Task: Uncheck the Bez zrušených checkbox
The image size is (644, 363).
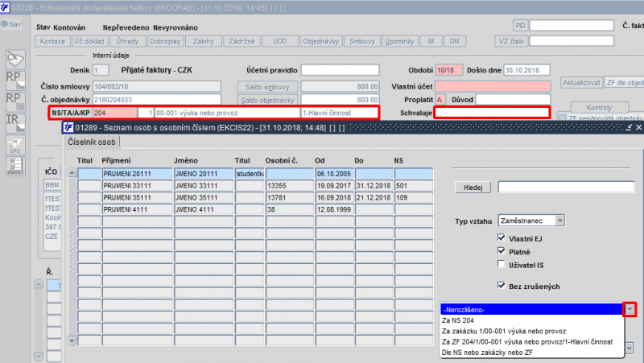Action: click(x=502, y=286)
